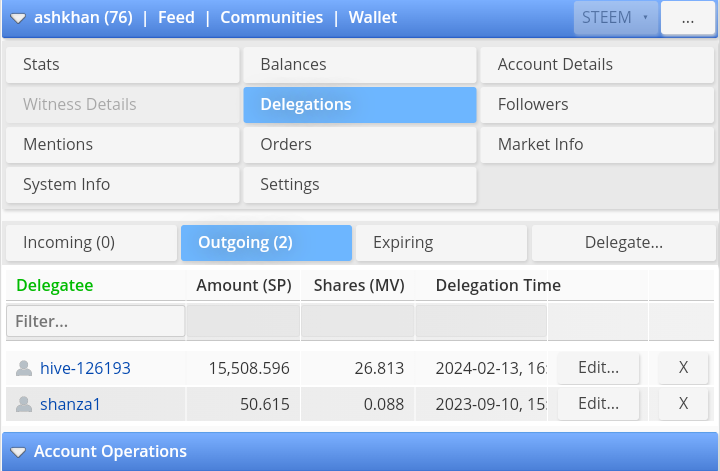
Task: Open the STEEM chain dropdown
Action: coord(615,18)
